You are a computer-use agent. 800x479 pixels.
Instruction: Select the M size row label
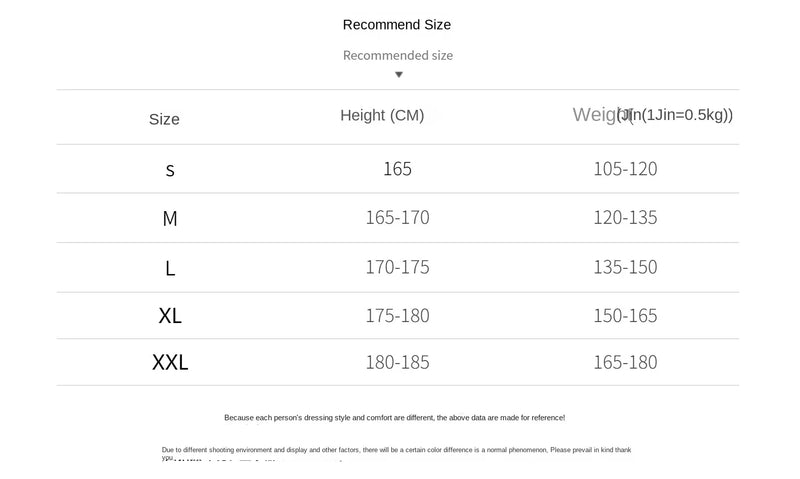tap(170, 219)
